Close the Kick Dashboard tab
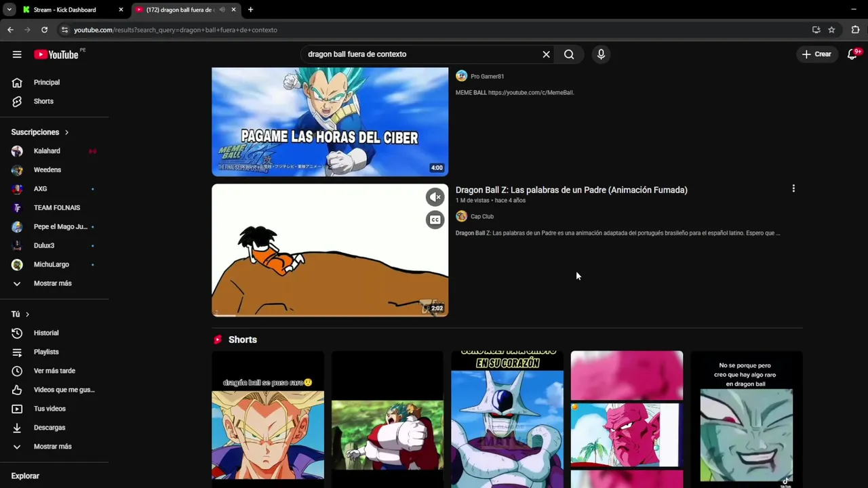This screenshot has height=488, width=868. 121,9
